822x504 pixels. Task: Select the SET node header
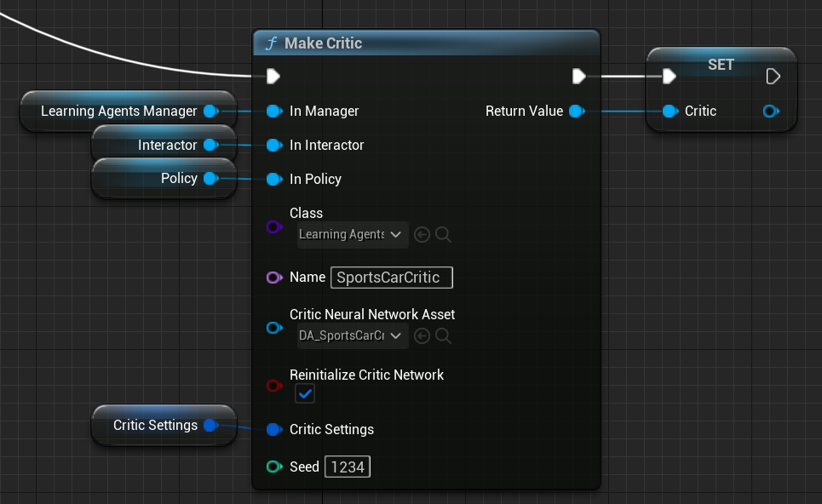pos(721,65)
